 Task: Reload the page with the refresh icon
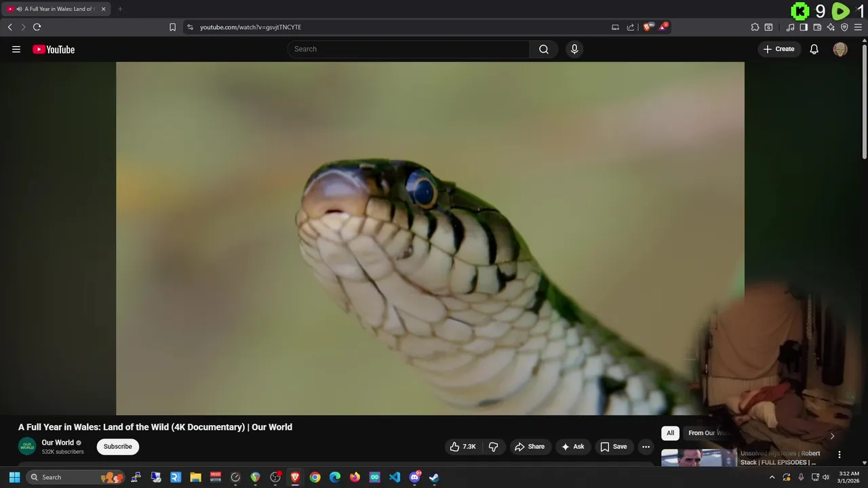coord(37,27)
